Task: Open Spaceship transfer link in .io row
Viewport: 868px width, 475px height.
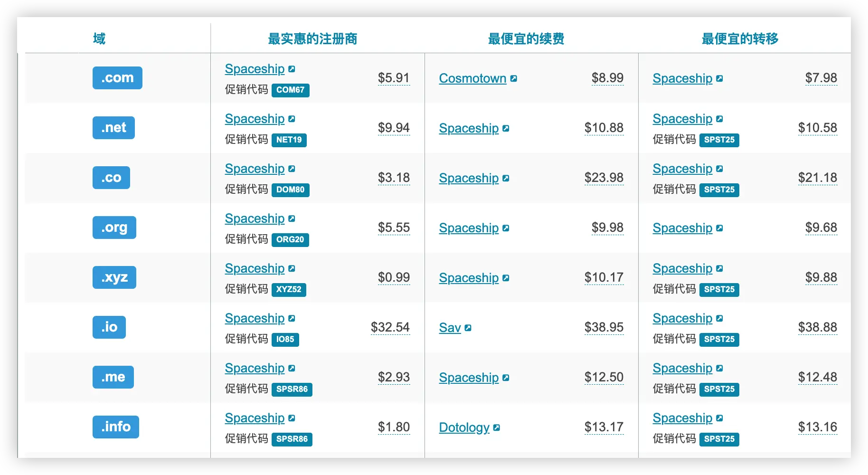Action: pyautogui.click(x=682, y=318)
